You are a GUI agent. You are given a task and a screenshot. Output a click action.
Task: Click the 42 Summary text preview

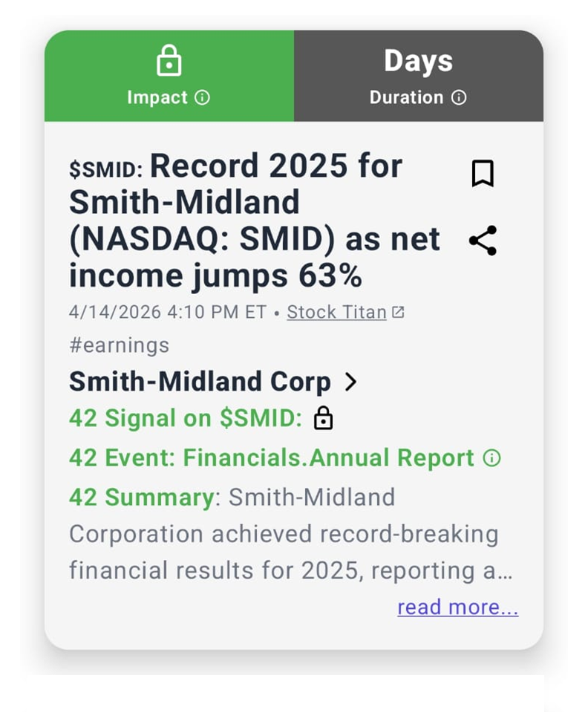point(290,535)
